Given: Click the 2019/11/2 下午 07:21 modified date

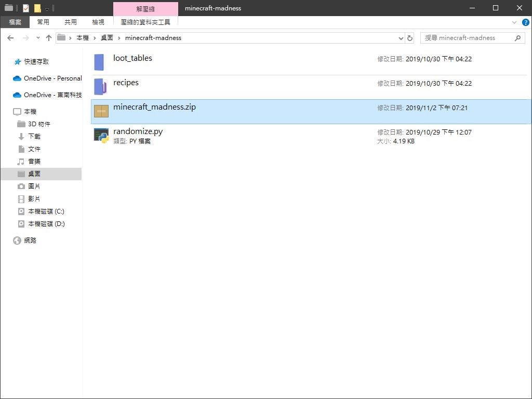Looking at the screenshot, I should click(436, 108).
